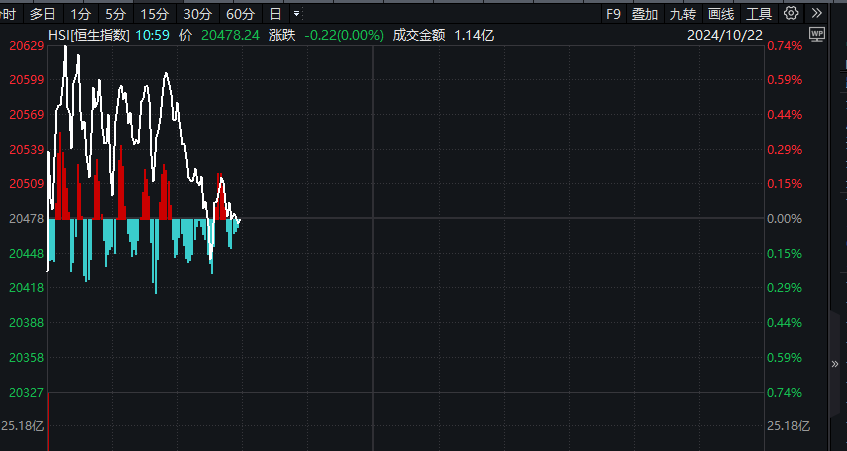Switch to 60分 timeframe
Image resolution: width=847 pixels, height=451 pixels.
click(240, 14)
